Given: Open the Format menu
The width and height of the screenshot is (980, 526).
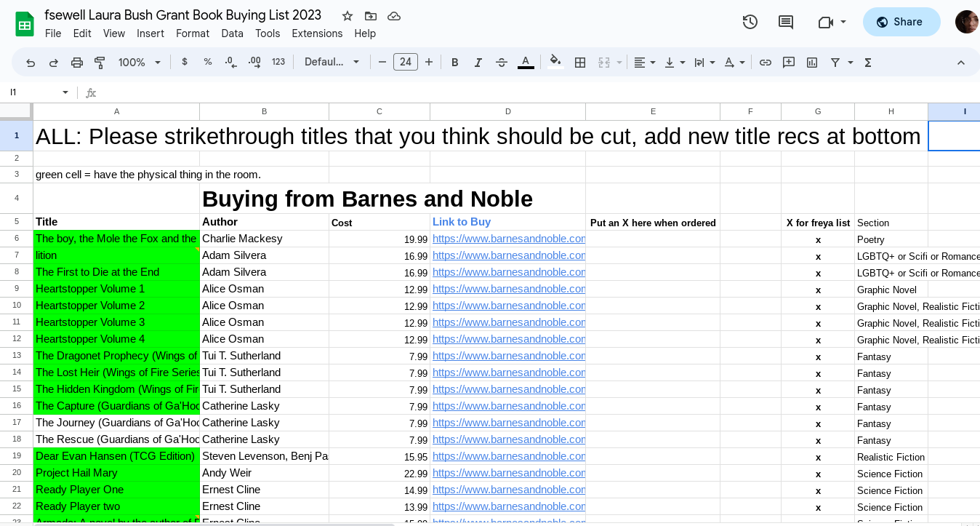Looking at the screenshot, I should 193,33.
